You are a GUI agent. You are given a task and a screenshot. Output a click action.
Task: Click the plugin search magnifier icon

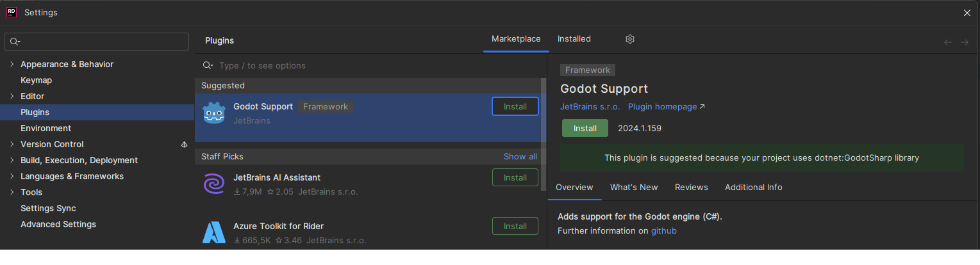tap(208, 65)
